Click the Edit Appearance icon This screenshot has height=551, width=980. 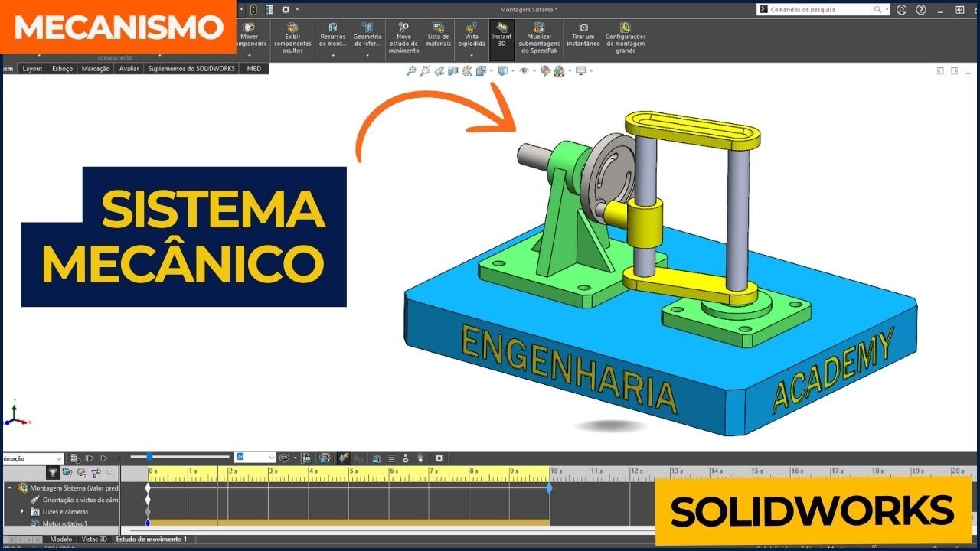click(545, 70)
